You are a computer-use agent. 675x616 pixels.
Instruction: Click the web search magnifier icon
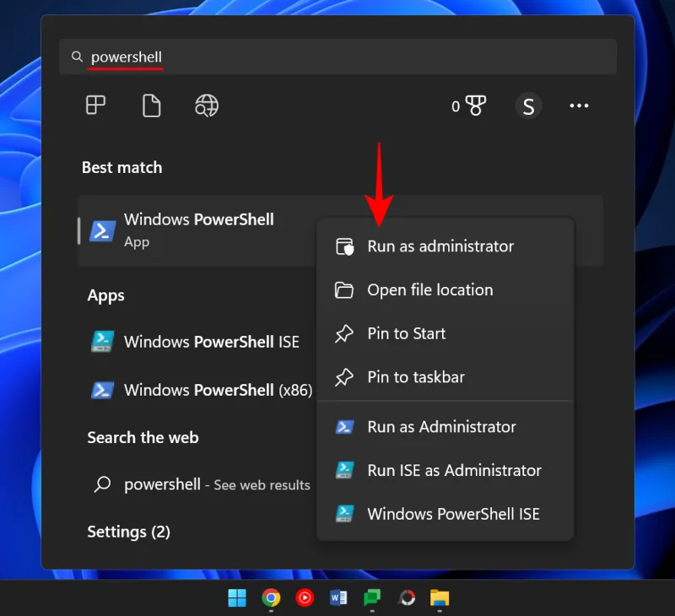(102, 484)
